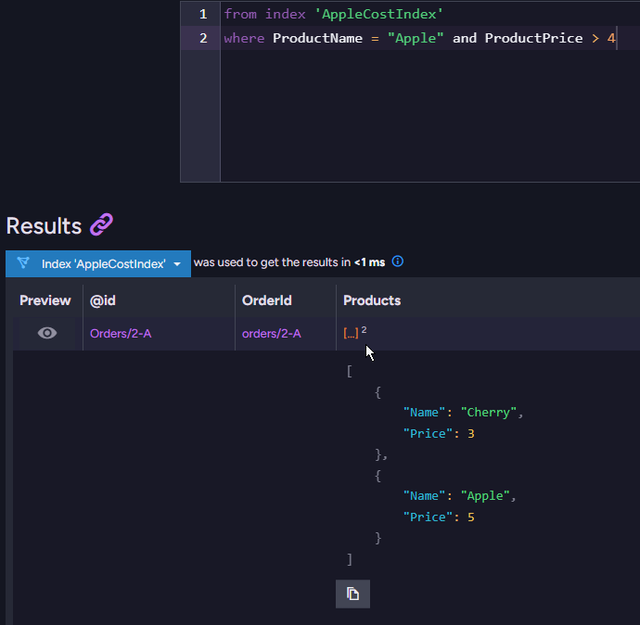Copy the Products JSON to clipboard

352,594
